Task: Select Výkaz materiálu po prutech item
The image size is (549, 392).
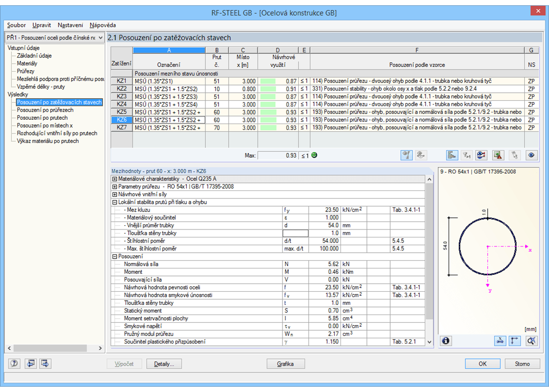Action: point(48,141)
